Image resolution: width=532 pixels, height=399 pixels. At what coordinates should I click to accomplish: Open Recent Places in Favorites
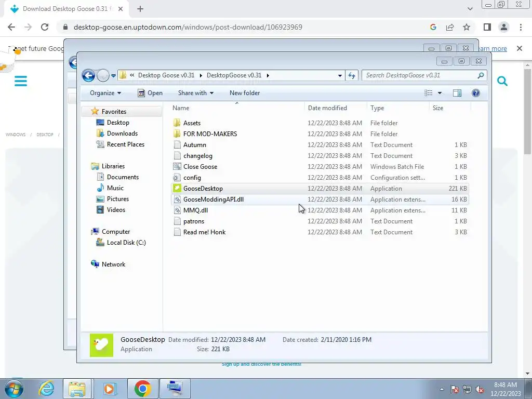coord(126,144)
